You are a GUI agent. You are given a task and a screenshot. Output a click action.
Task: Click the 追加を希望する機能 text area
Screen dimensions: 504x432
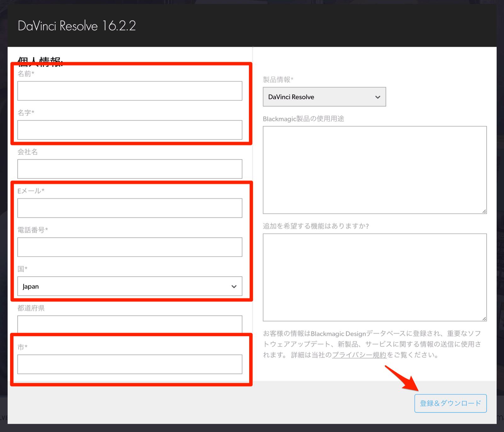click(x=375, y=277)
